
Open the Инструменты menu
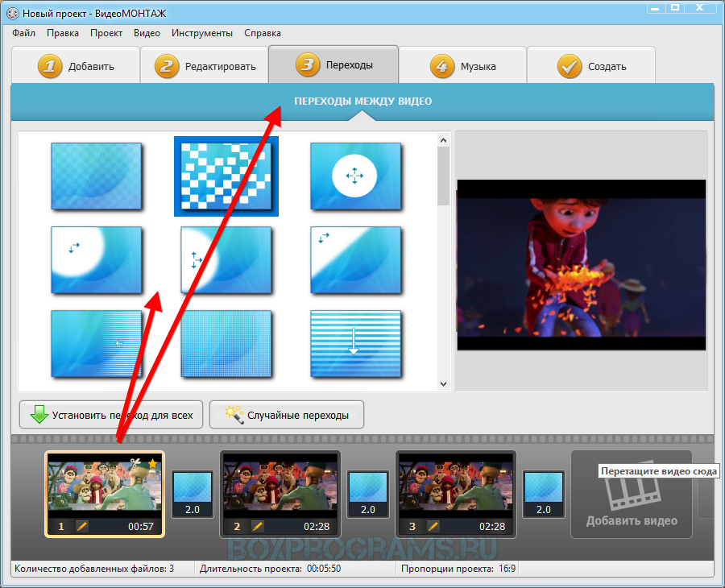click(x=202, y=33)
